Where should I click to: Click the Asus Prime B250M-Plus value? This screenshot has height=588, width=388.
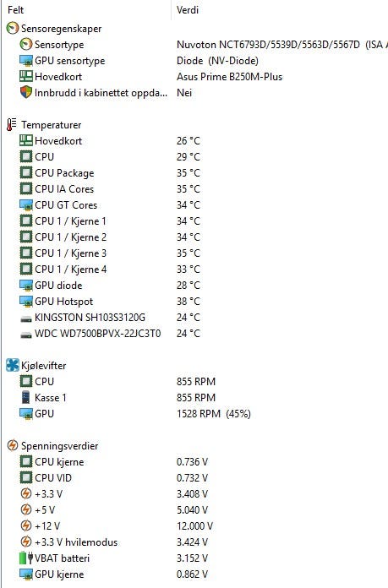click(x=229, y=77)
